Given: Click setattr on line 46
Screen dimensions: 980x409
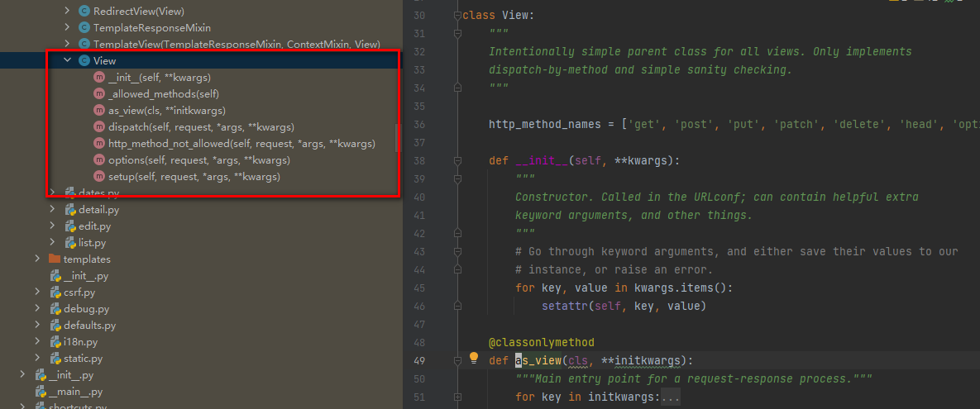Looking at the screenshot, I should click(564, 306).
